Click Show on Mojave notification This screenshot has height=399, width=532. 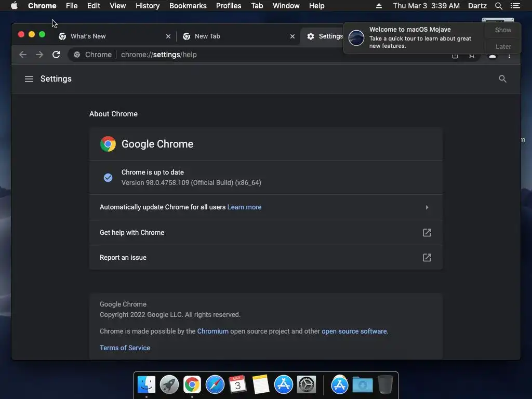click(503, 30)
